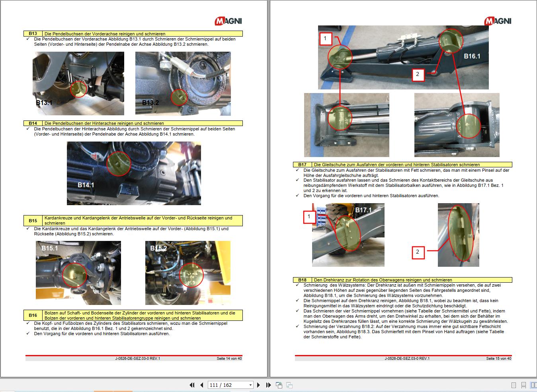The width and height of the screenshot is (537, 392).
Task: Switch to continuous page view
Action: pos(523,385)
